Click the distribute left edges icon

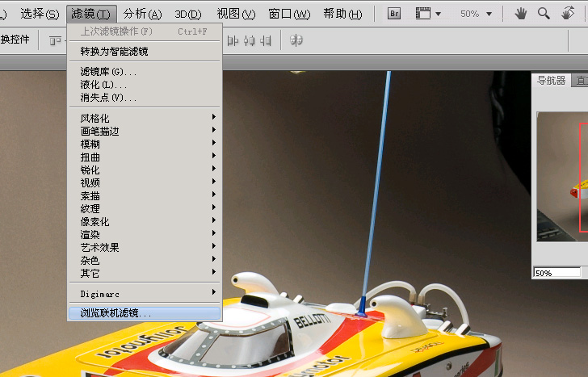pos(233,40)
